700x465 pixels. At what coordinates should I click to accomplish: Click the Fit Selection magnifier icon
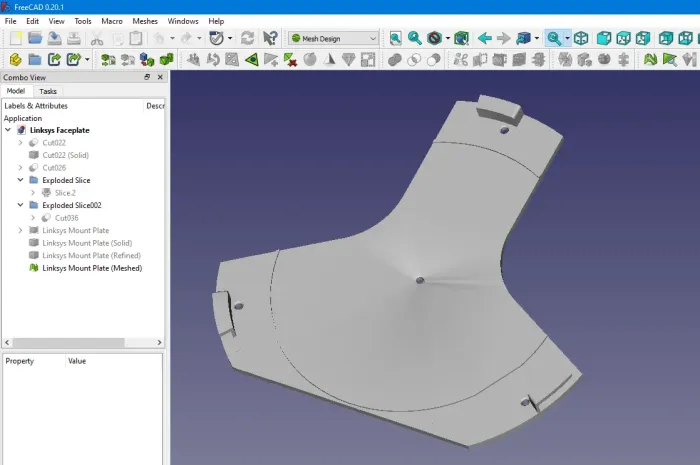coord(415,38)
